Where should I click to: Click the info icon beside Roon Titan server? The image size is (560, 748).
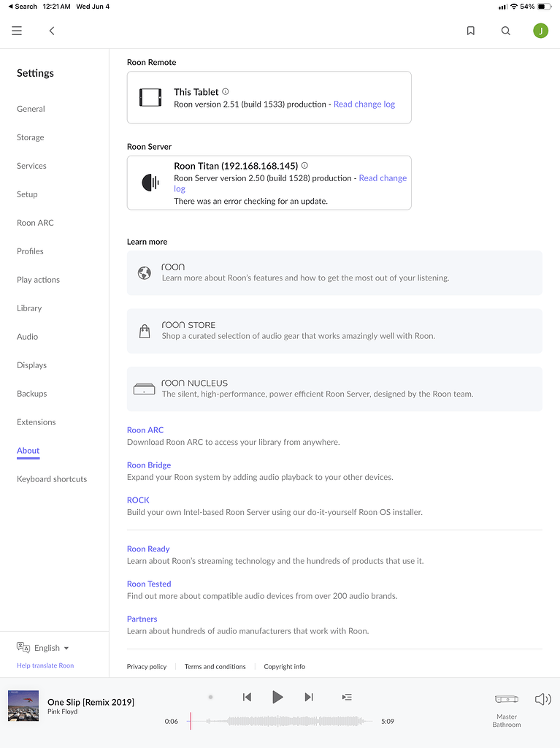[305, 166]
